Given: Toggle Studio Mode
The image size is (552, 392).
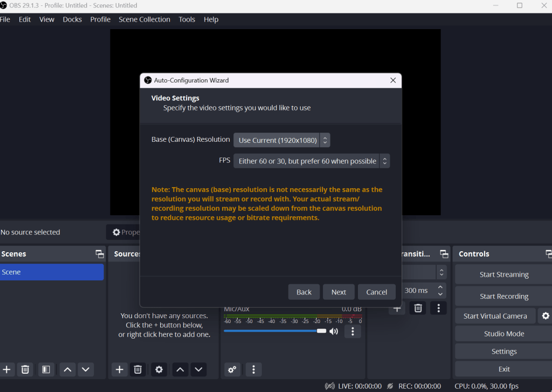Looking at the screenshot, I should (504, 334).
